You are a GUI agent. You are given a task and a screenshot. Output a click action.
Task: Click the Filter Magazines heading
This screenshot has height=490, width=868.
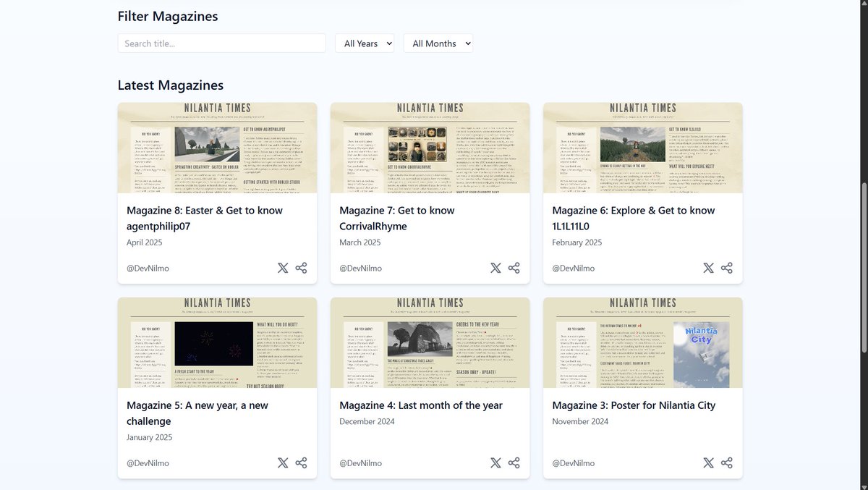click(168, 16)
